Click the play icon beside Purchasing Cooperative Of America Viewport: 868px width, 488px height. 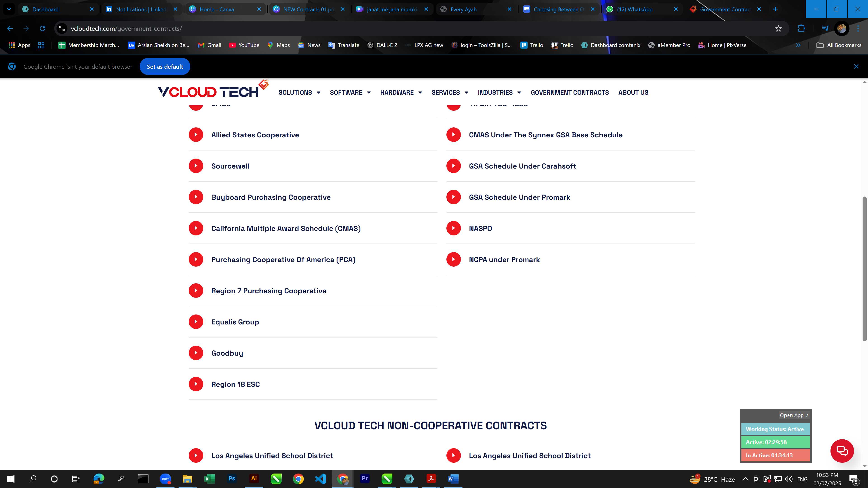pos(196,259)
